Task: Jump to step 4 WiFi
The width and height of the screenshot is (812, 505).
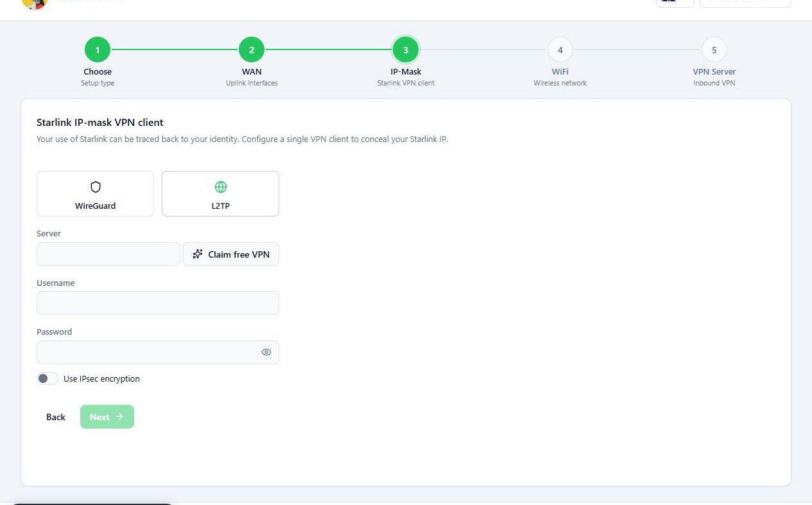Action: pyautogui.click(x=560, y=49)
